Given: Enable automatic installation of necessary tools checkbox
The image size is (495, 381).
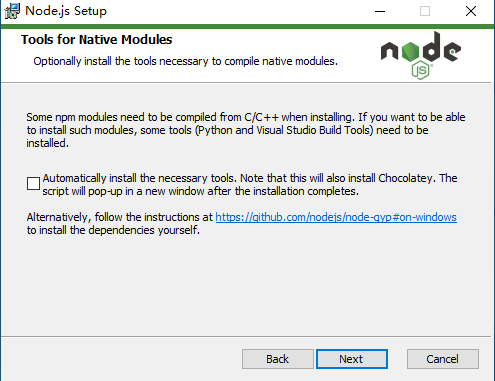Looking at the screenshot, I should pyautogui.click(x=33, y=184).
